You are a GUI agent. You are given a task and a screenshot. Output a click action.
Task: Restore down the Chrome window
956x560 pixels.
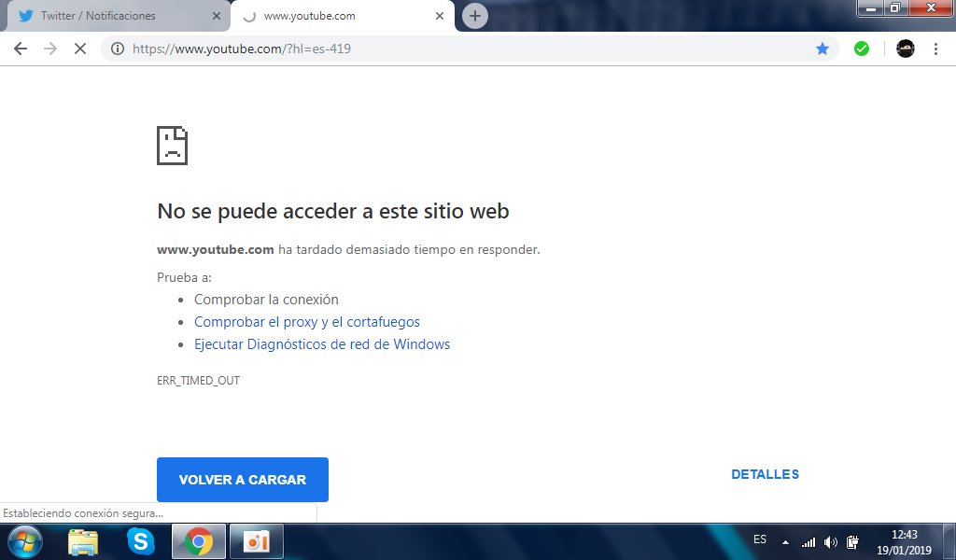[895, 7]
